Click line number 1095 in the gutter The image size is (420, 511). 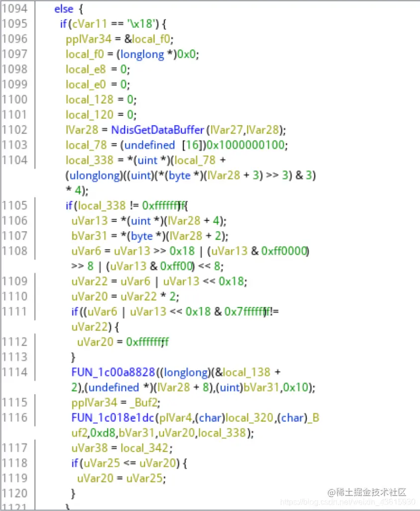(15, 23)
